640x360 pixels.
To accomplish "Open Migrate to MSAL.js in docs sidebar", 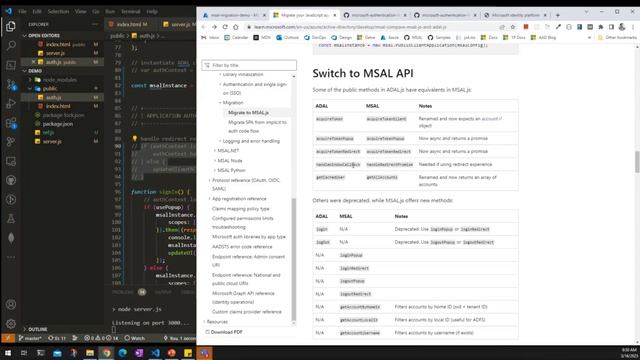I will pyautogui.click(x=248, y=113).
